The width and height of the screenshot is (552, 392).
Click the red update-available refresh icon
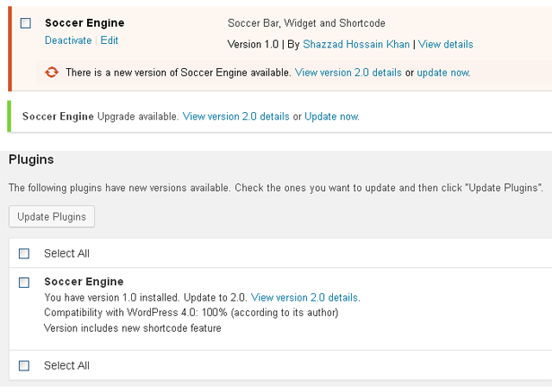(52, 73)
